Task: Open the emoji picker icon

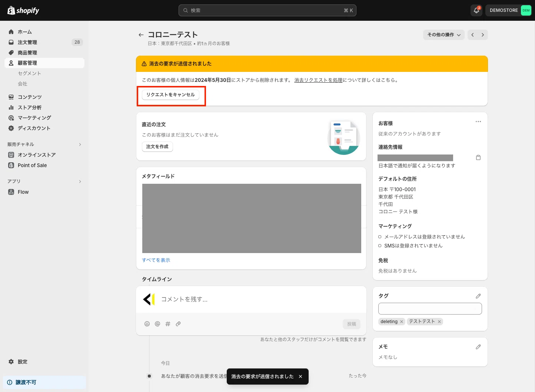Action: click(147, 324)
